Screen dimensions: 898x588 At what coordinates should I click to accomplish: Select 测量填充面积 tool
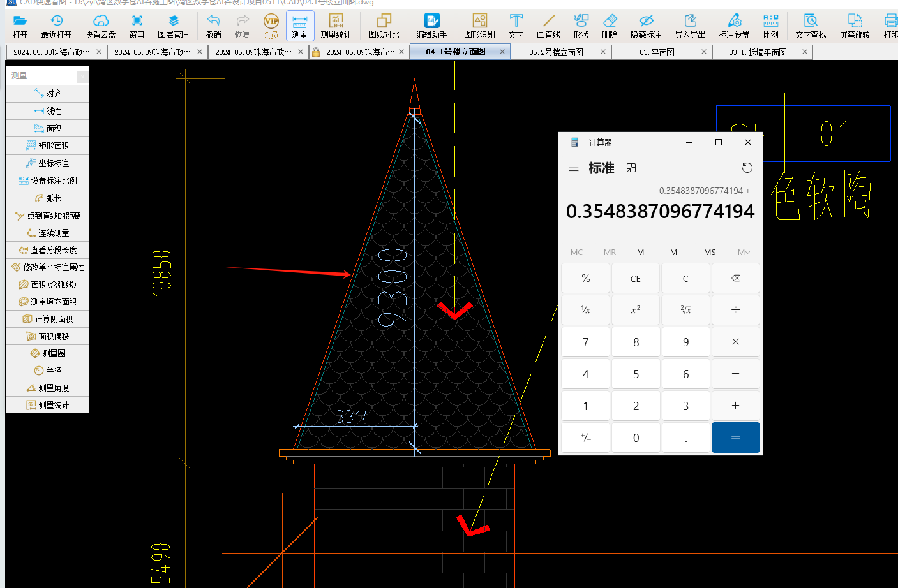(x=48, y=302)
